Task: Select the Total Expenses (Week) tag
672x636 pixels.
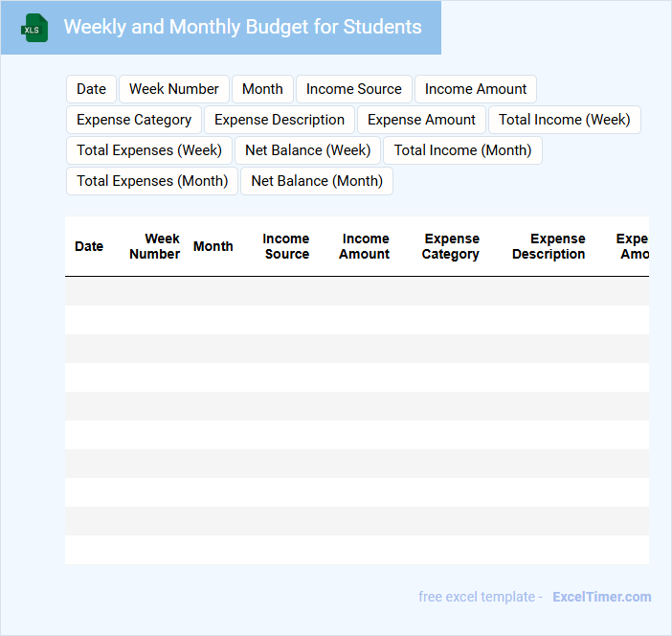Action: [148, 150]
